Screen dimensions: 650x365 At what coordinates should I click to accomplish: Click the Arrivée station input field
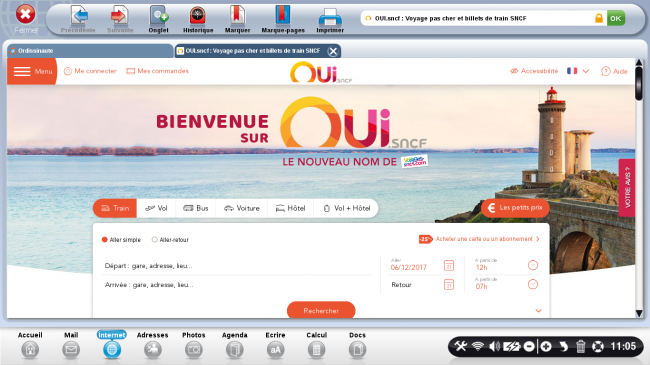[x=238, y=285]
